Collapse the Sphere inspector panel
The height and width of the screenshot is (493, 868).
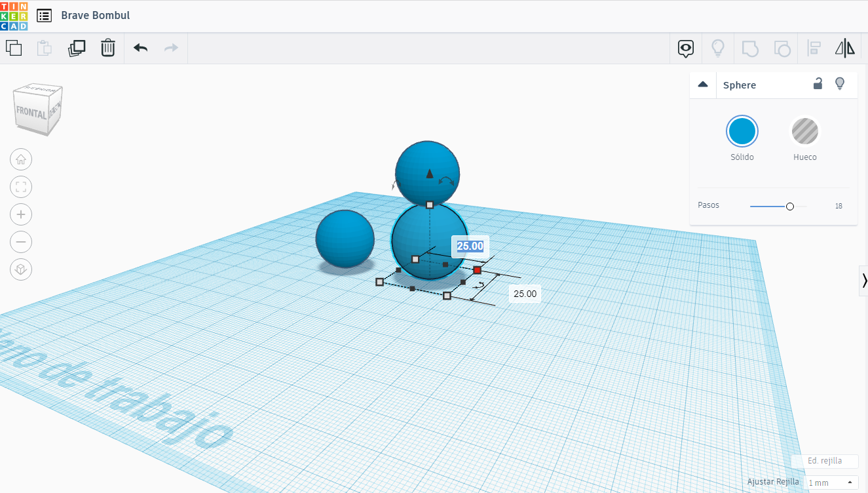[703, 85]
